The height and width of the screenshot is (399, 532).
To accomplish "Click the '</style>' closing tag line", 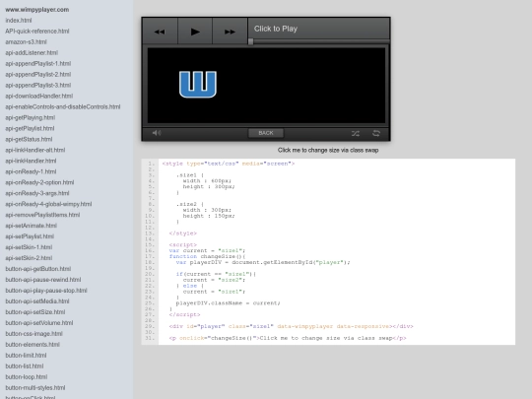I will 183,233.
